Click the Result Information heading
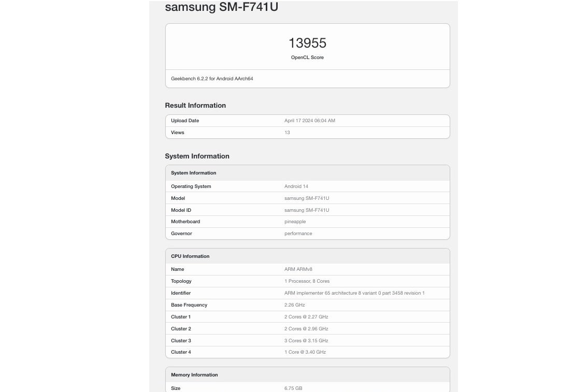The height and width of the screenshot is (392, 588). coord(195,105)
